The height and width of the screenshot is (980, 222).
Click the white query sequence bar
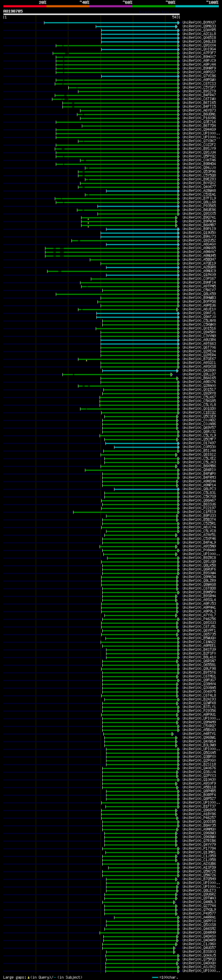pos(92,14)
